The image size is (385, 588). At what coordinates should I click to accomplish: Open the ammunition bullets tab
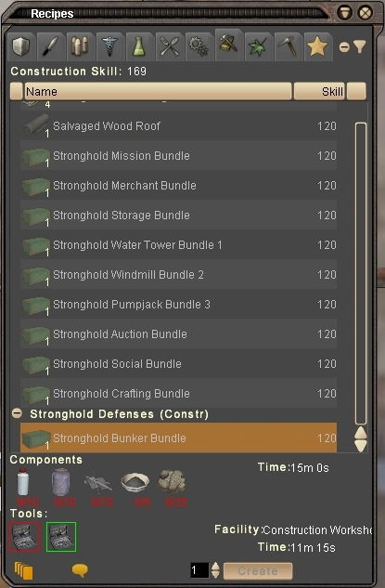[x=80, y=46]
